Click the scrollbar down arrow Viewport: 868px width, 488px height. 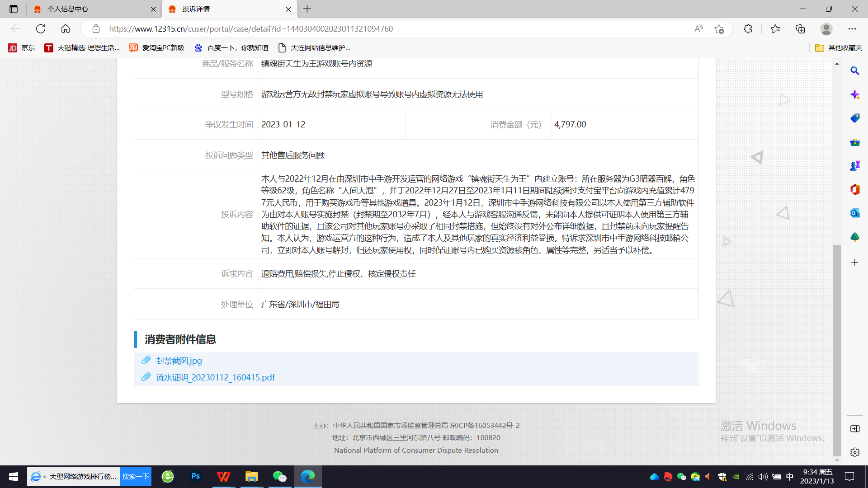[x=837, y=461]
